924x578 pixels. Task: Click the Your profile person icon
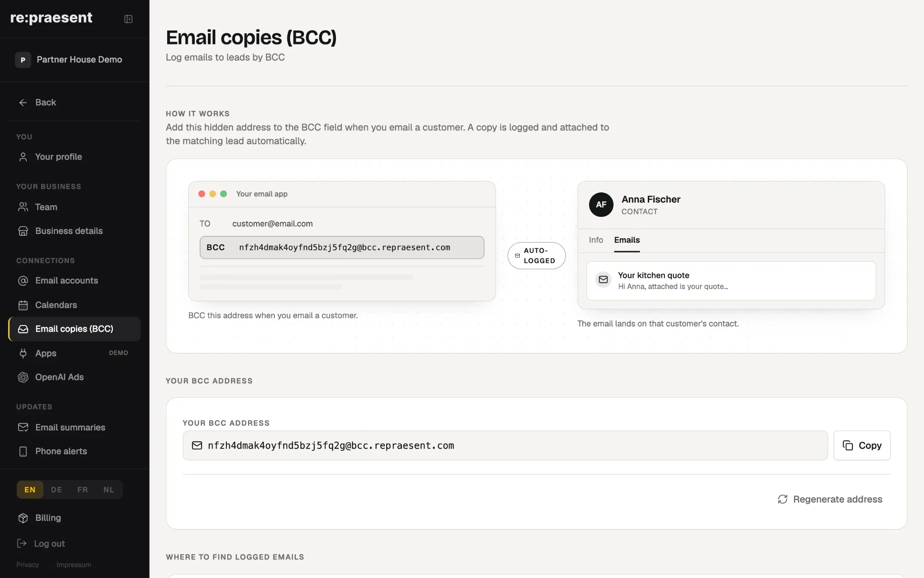23,157
